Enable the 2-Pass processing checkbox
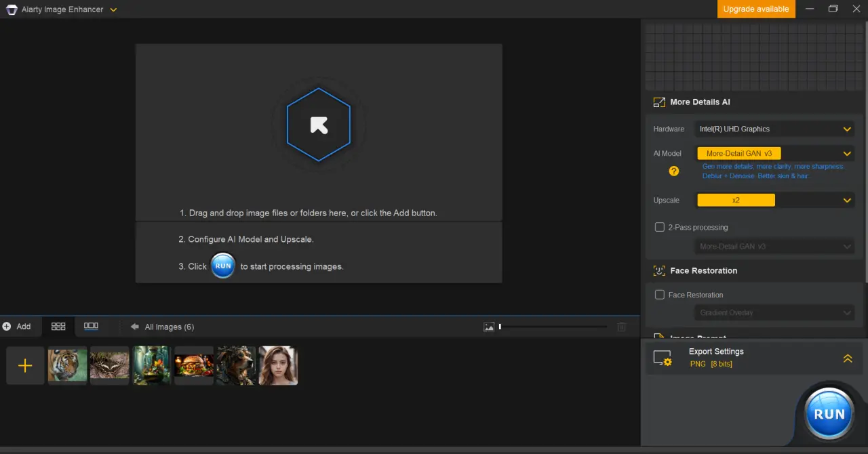 (659, 227)
